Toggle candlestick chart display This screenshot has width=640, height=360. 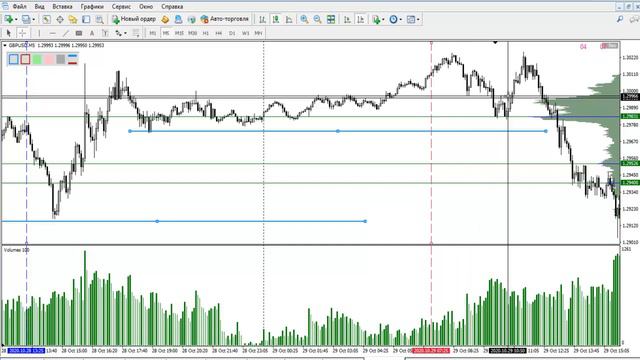click(276, 19)
